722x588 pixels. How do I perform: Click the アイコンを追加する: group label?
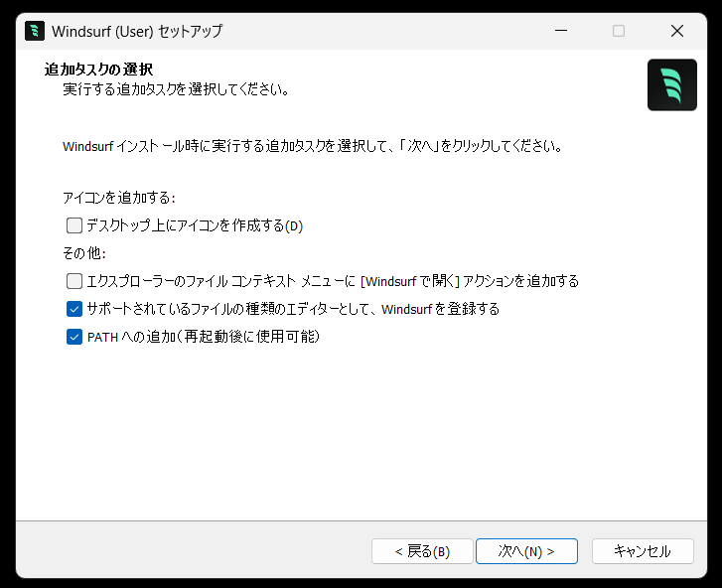pyautogui.click(x=119, y=198)
